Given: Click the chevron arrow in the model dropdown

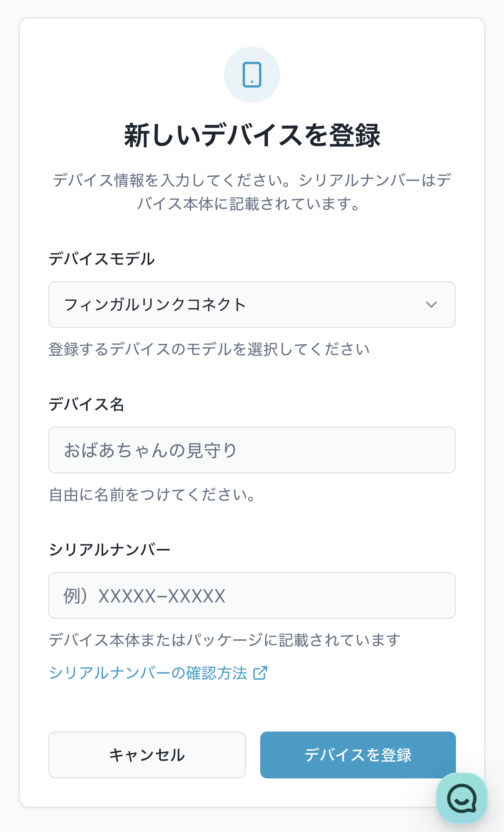Looking at the screenshot, I should coord(431,305).
